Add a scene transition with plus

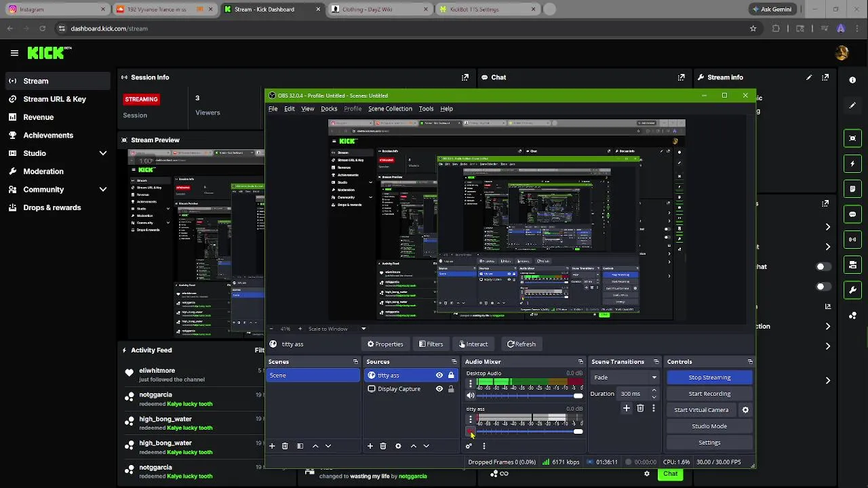(627, 408)
